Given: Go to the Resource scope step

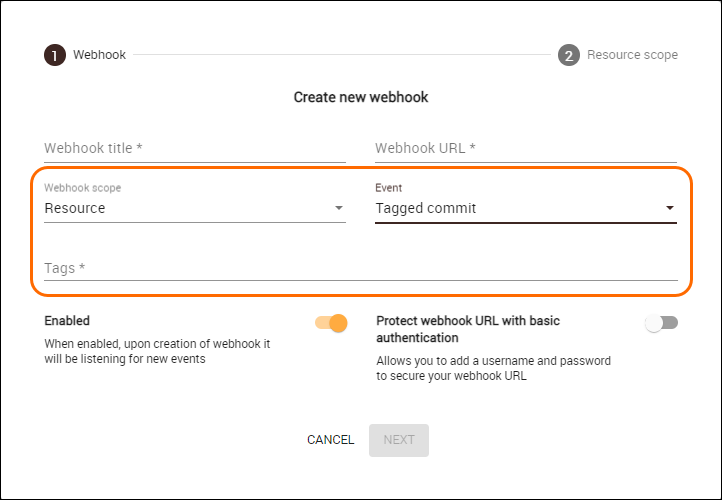Looking at the screenshot, I should [x=632, y=55].
